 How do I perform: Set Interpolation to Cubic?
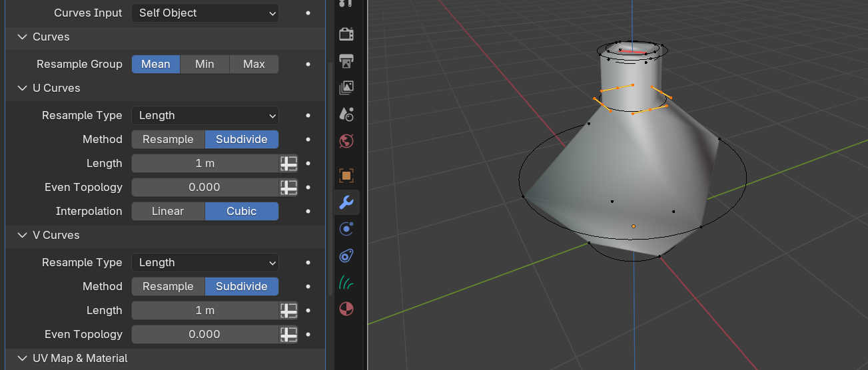coord(242,211)
